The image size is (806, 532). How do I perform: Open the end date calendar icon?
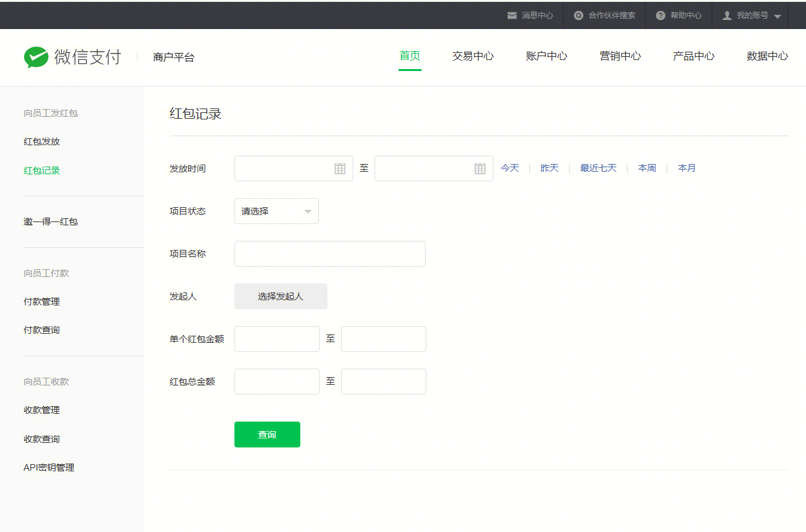pyautogui.click(x=480, y=169)
